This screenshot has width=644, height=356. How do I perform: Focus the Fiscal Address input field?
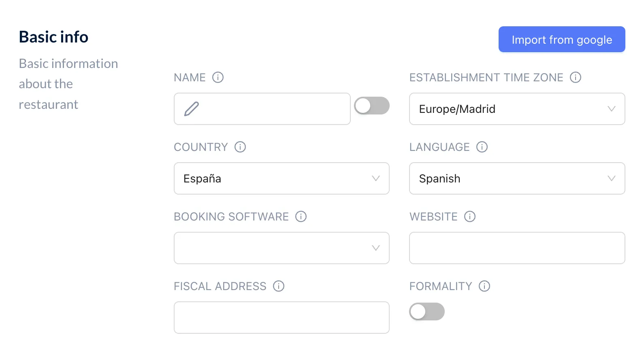pyautogui.click(x=281, y=318)
